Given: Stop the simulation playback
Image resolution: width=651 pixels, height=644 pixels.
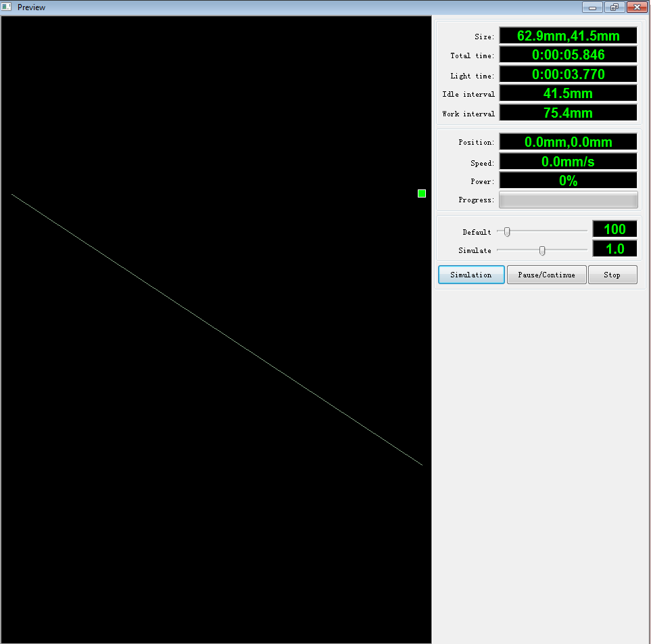Looking at the screenshot, I should [612, 275].
